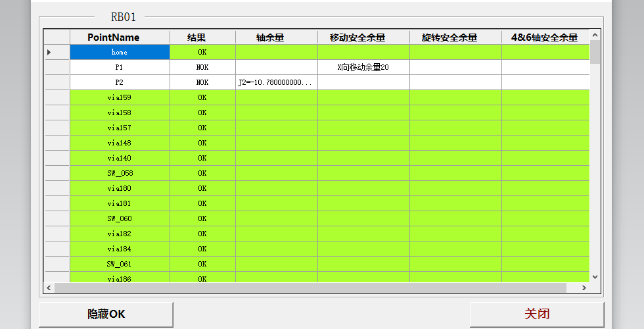This screenshot has width=644, height=329.
Task: Click the NOK result for P2
Action: click(202, 82)
